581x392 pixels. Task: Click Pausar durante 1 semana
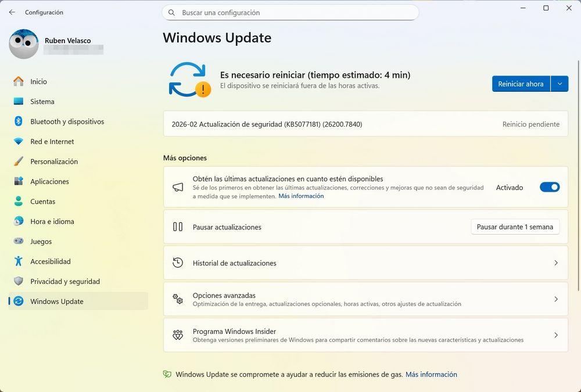click(x=515, y=226)
